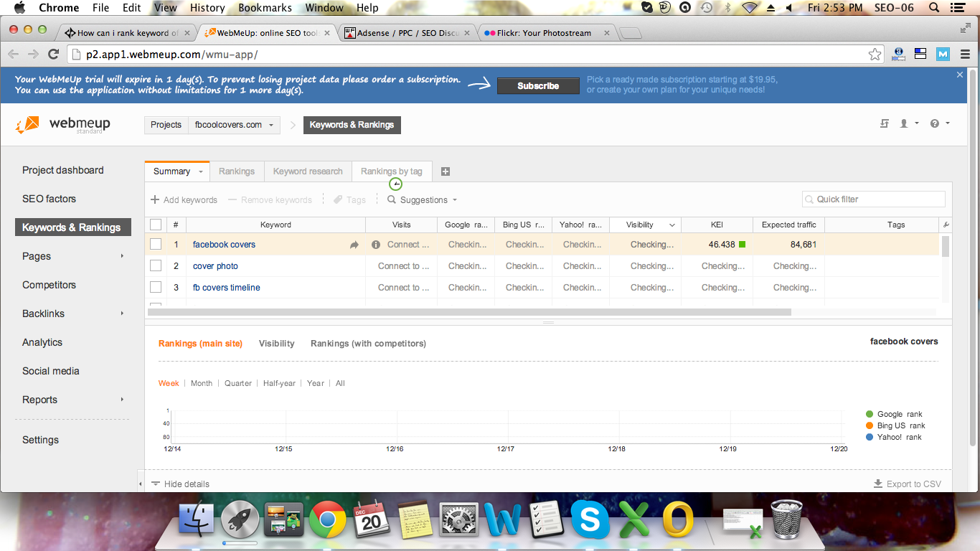Click the table's vertical scrollbar thumb
The image size is (980, 551).
tap(946, 246)
